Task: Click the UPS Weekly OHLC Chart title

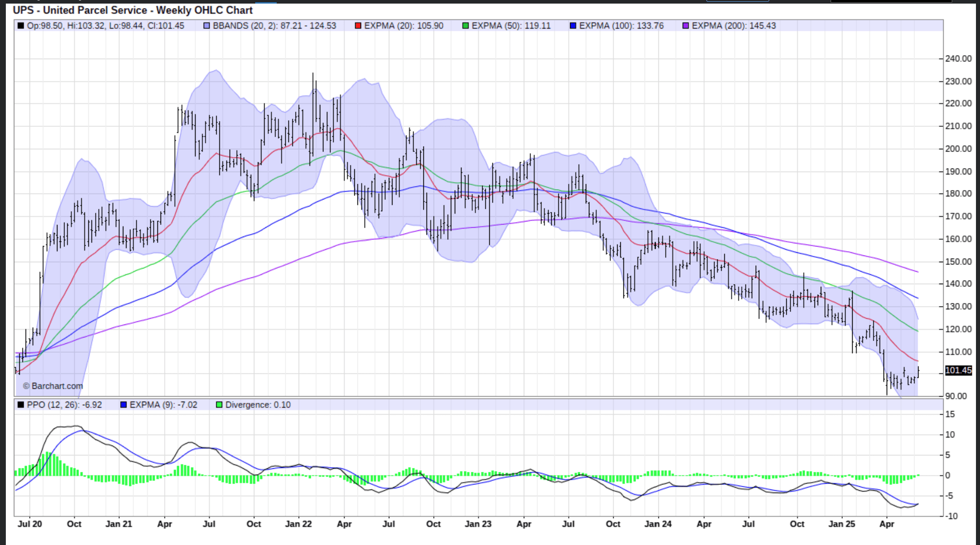Action: 133,10
